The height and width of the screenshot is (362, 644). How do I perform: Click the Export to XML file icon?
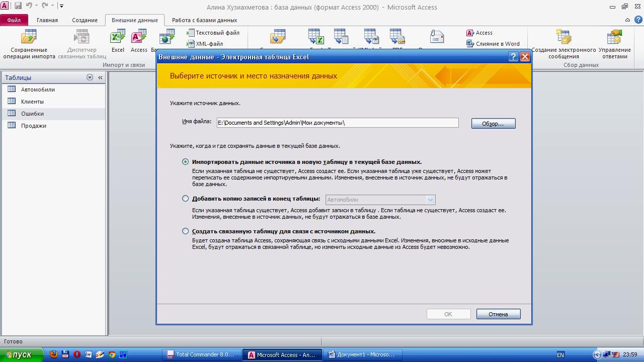click(x=371, y=37)
